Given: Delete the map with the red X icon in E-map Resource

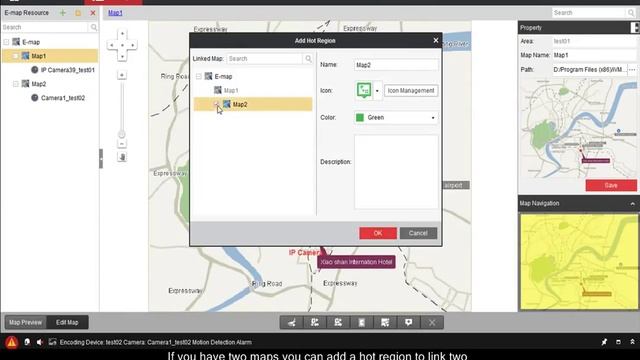Looking at the screenshot, I should 93,13.
